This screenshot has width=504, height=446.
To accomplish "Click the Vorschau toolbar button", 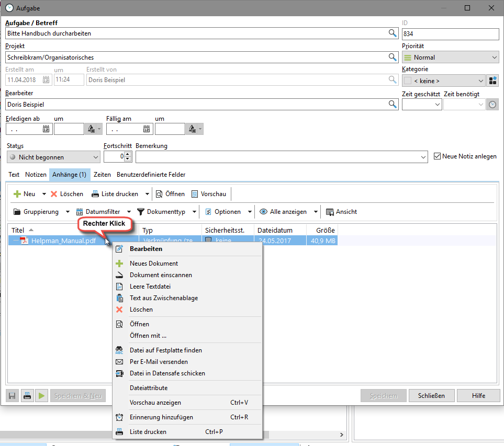I will (x=209, y=194).
